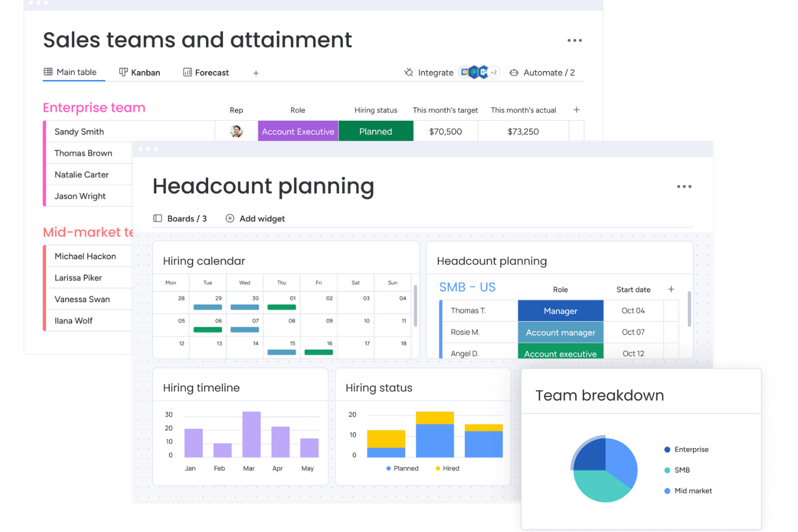The image size is (798, 532).
Task: Open Sales teams board options menu
Action: (x=575, y=40)
